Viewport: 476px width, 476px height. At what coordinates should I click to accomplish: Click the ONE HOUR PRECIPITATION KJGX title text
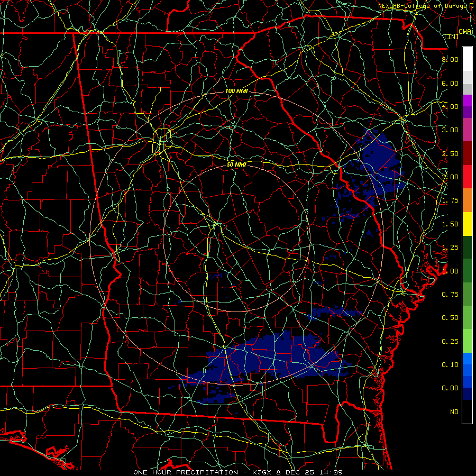238,472
